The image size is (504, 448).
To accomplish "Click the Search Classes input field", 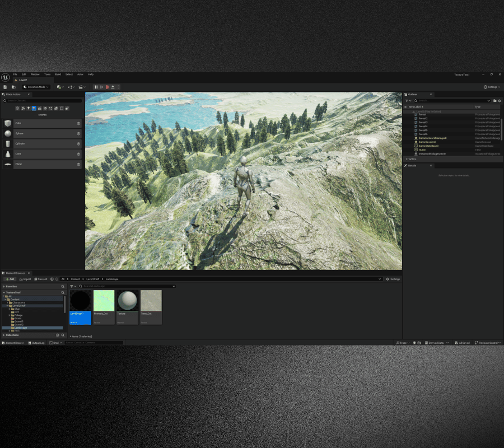I will point(42,101).
